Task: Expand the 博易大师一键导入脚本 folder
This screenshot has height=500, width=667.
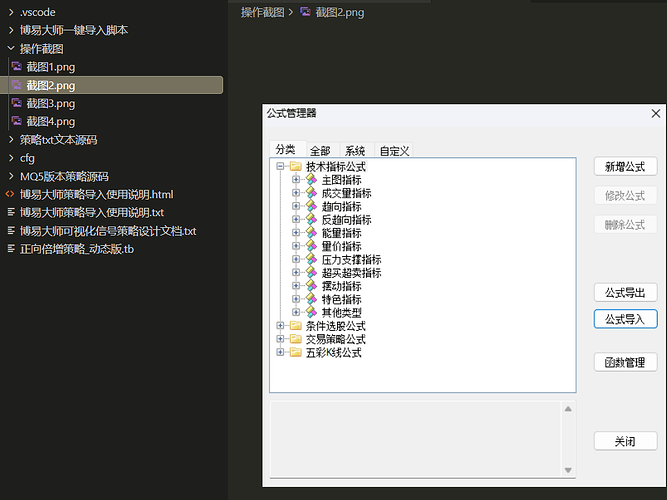Action: [x=11, y=30]
